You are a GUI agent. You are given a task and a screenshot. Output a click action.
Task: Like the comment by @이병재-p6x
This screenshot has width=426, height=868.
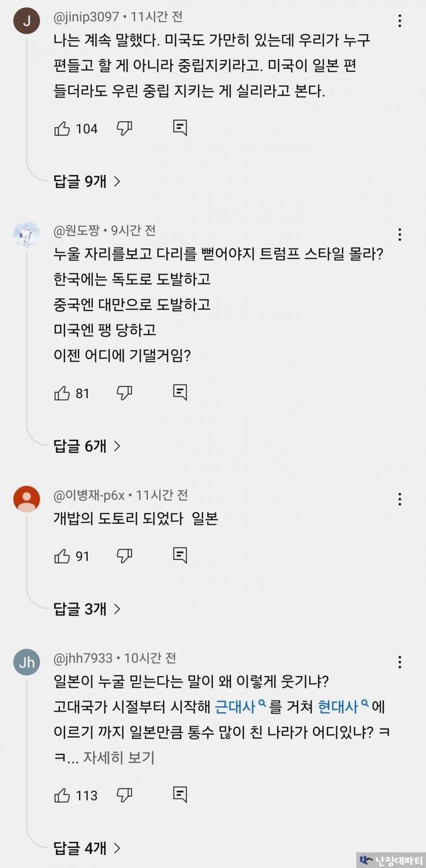tap(62, 555)
